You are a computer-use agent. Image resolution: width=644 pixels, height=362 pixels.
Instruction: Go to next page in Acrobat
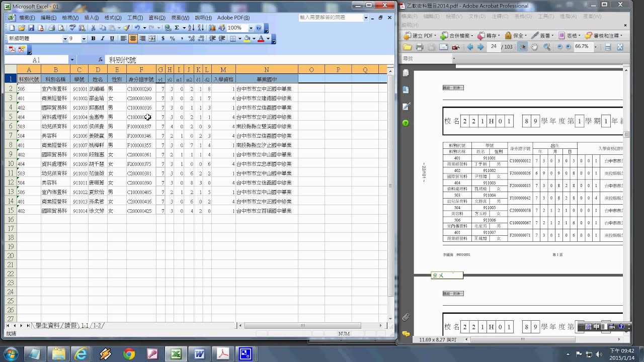(480, 47)
